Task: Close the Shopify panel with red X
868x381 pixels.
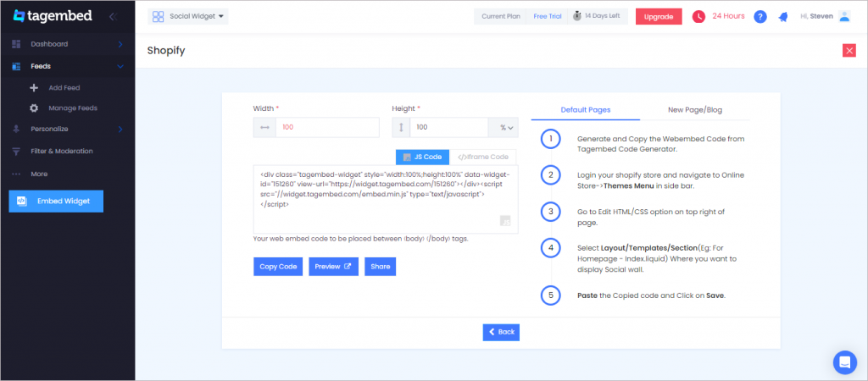Action: tap(849, 50)
